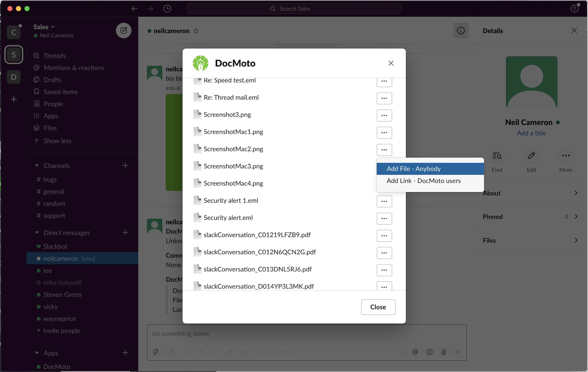Go forward with the right arrow
The height and width of the screenshot is (372, 588).
[150, 9]
